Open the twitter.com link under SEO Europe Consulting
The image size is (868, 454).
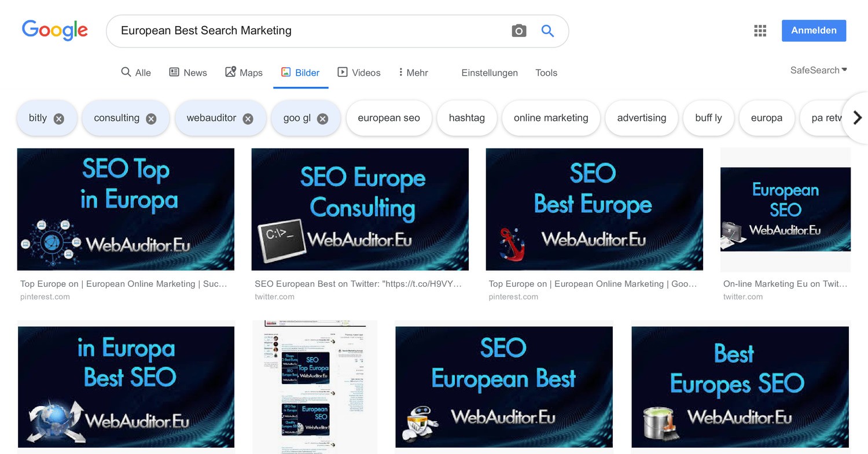coord(275,296)
